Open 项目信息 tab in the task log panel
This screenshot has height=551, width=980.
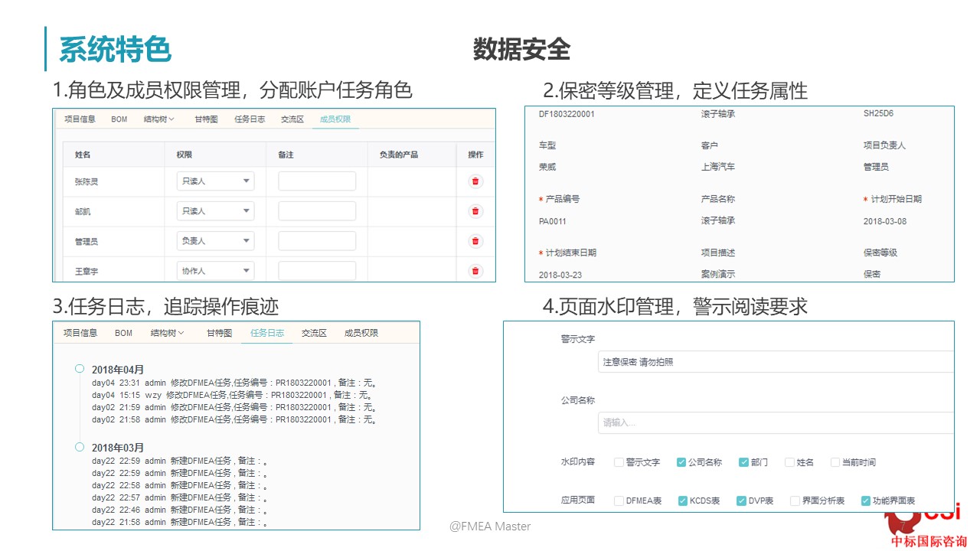tap(80, 333)
